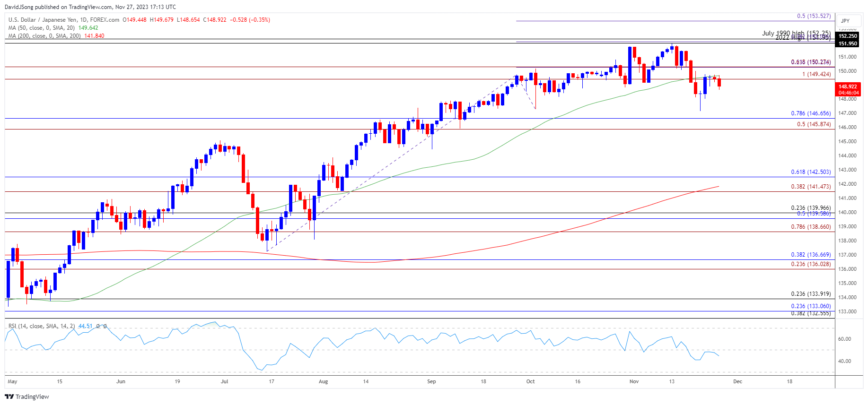Select the 0.382 (136.669) Fibonacci label
Screen dimensions: 868x405
click(x=811, y=255)
